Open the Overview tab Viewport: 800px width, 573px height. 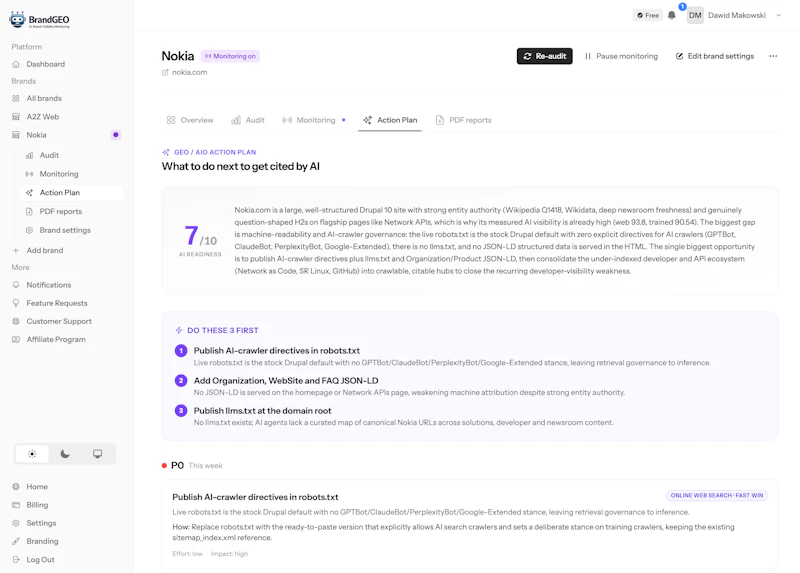click(190, 120)
